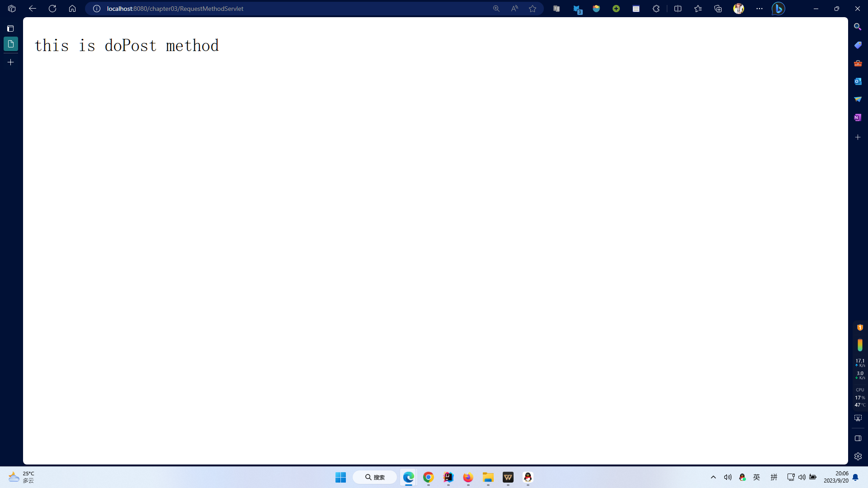Viewport: 868px width, 488px height.
Task: Open the zoom magnifier in address bar
Action: [496, 9]
